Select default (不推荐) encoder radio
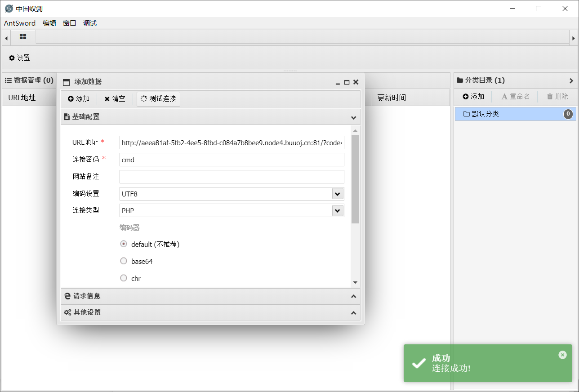The image size is (579, 392). (x=124, y=244)
